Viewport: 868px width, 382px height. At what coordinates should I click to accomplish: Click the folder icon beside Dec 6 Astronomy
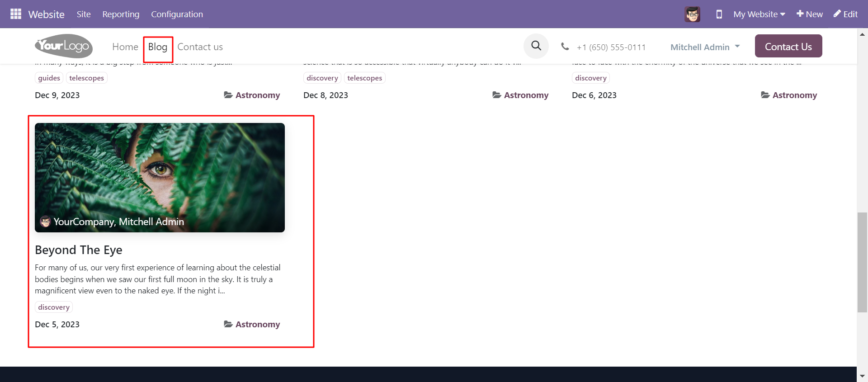(x=765, y=95)
